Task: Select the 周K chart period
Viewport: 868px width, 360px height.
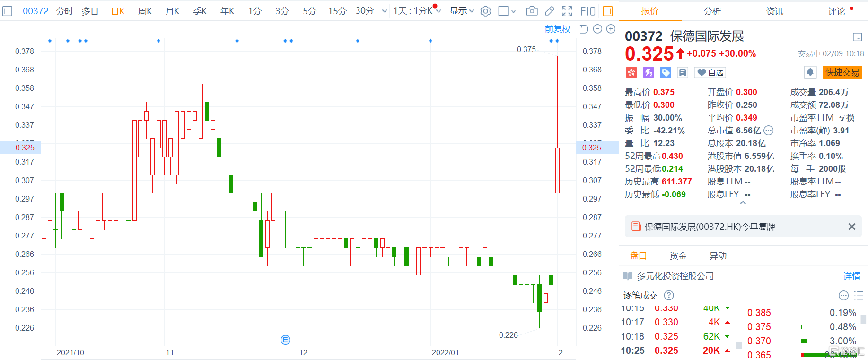Action: pos(145,11)
